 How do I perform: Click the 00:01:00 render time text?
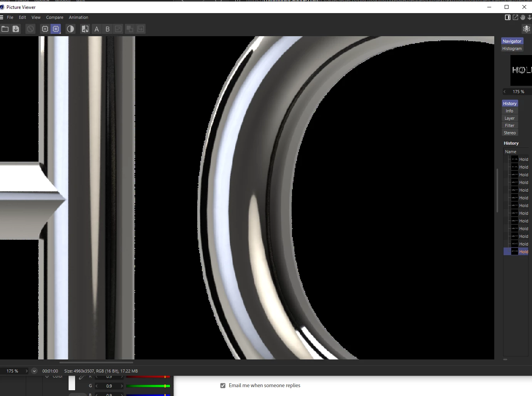tap(50, 371)
